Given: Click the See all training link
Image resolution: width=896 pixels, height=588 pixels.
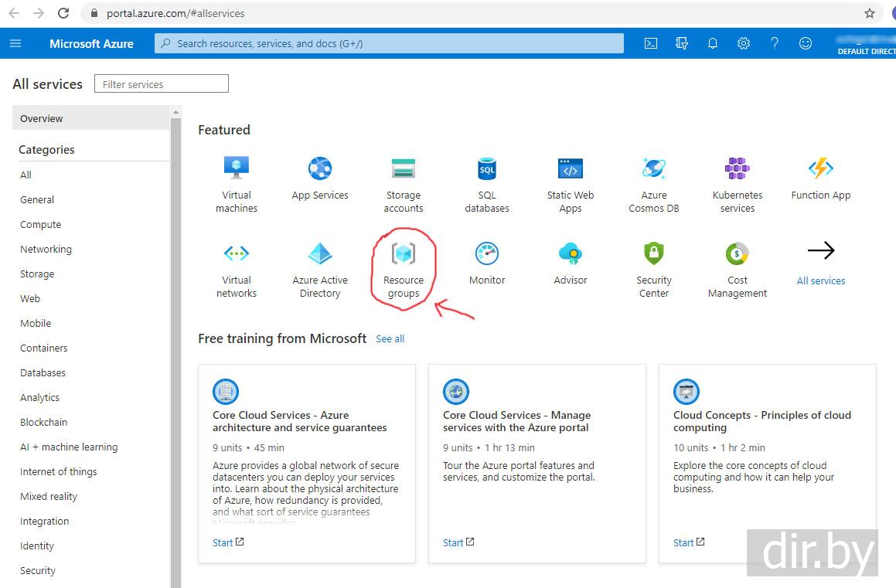Looking at the screenshot, I should click(390, 339).
